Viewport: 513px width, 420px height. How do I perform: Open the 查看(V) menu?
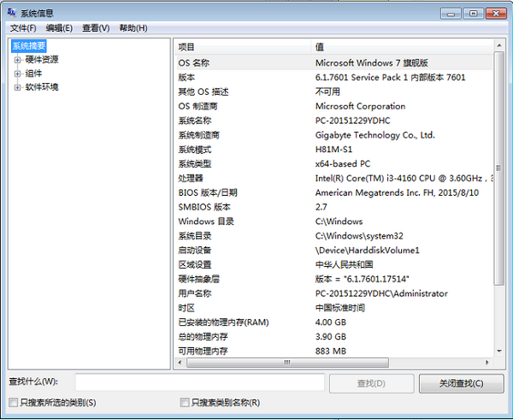96,28
